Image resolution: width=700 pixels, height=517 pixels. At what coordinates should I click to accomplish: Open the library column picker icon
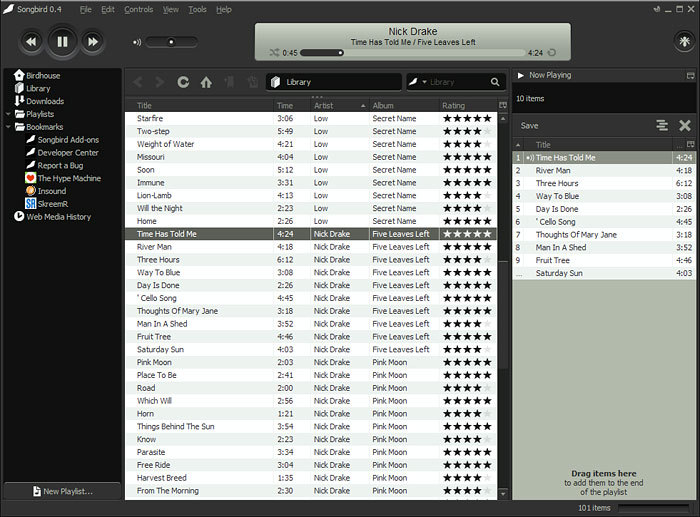503,106
